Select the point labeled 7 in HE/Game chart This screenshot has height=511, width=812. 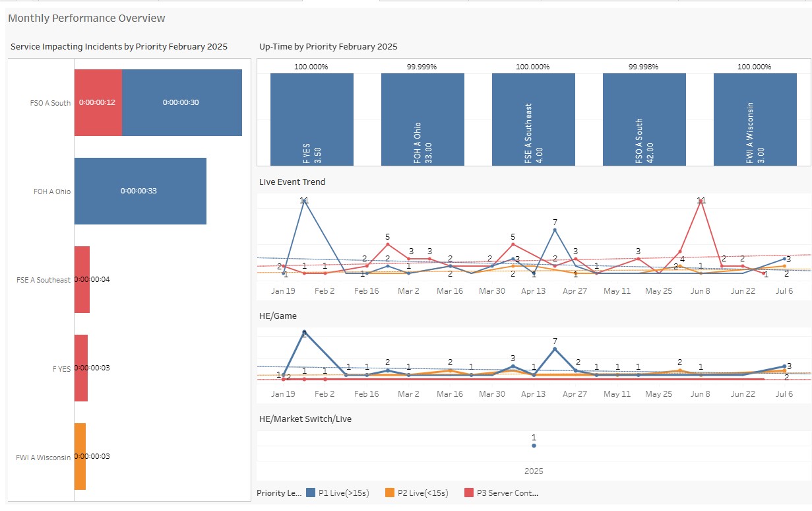point(555,348)
